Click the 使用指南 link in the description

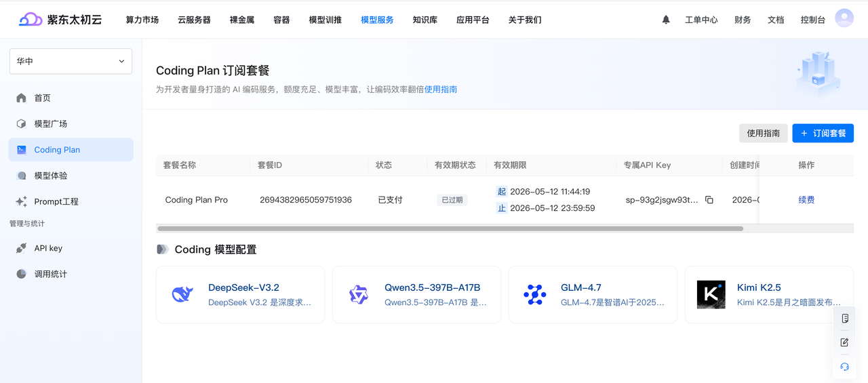441,89
